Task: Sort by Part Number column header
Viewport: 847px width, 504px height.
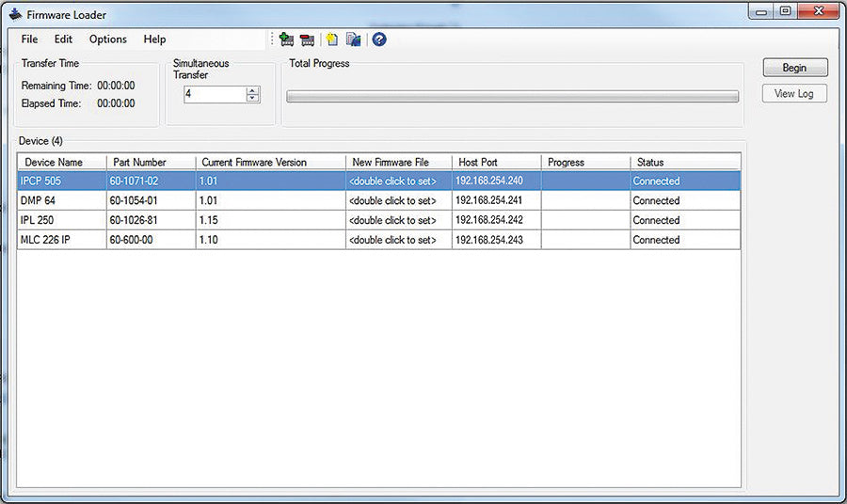Action: click(x=152, y=163)
